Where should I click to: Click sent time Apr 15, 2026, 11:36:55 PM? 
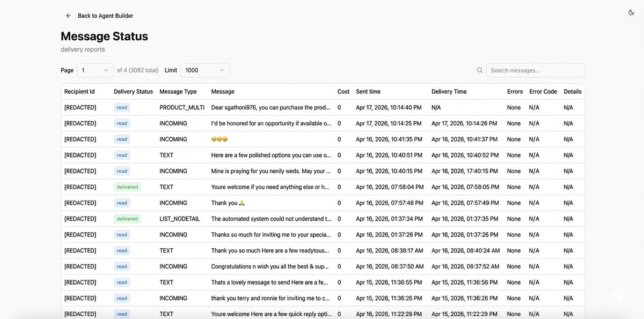389,283
